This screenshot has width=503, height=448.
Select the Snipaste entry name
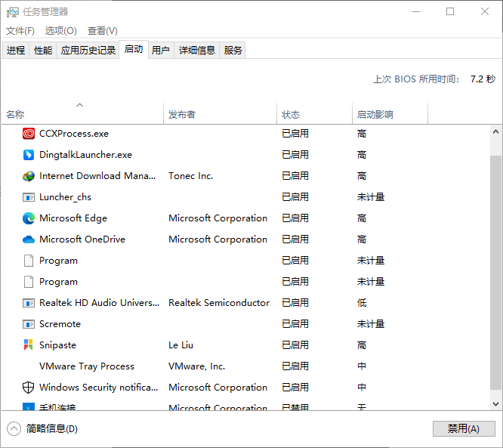click(57, 345)
